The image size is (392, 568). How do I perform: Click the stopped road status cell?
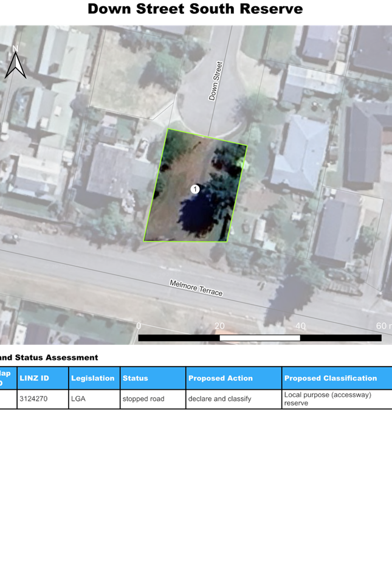(143, 399)
